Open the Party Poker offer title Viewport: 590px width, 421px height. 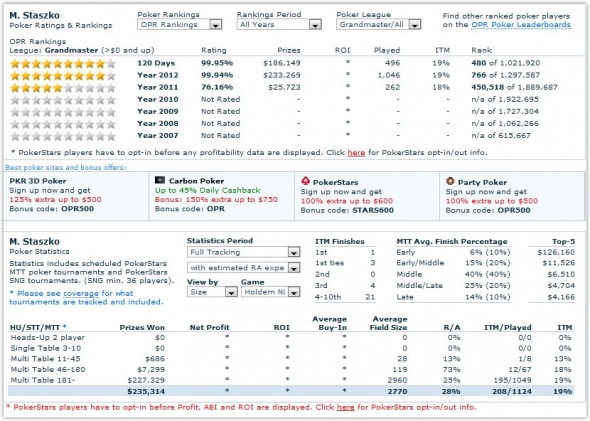[x=482, y=182]
